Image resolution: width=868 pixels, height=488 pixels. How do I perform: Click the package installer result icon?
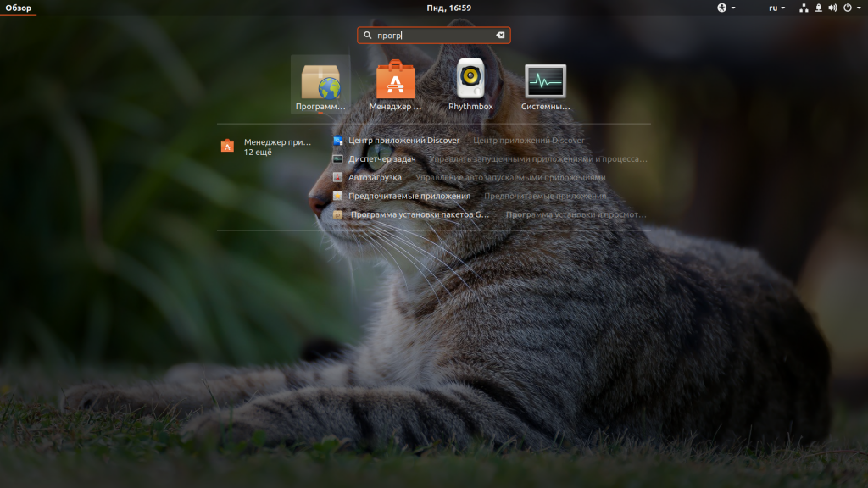337,214
